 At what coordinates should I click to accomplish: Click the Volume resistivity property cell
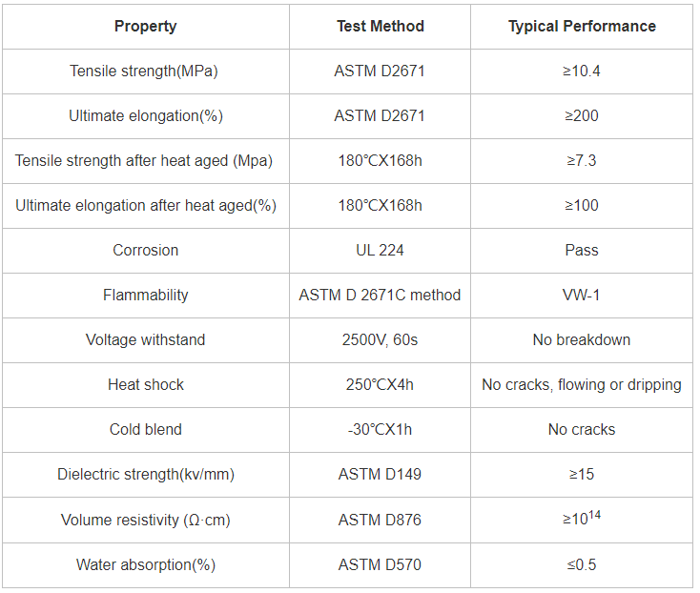(x=146, y=521)
